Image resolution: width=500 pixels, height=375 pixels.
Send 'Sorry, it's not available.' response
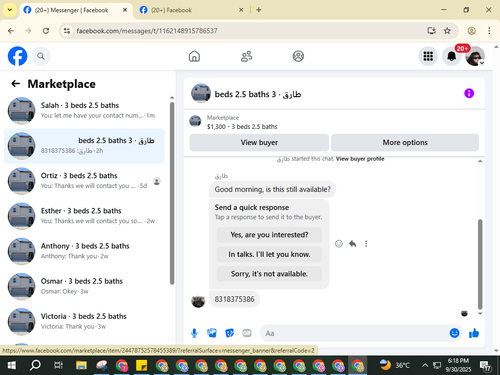coord(269,274)
